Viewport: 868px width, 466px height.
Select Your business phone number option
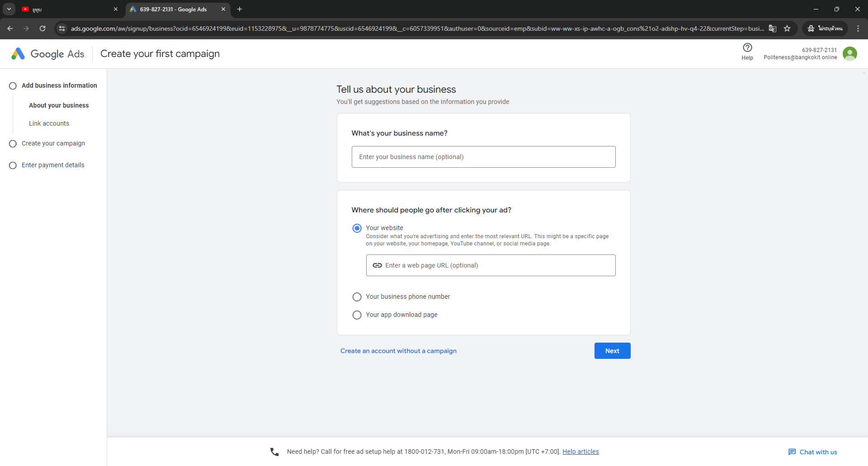coord(357,297)
